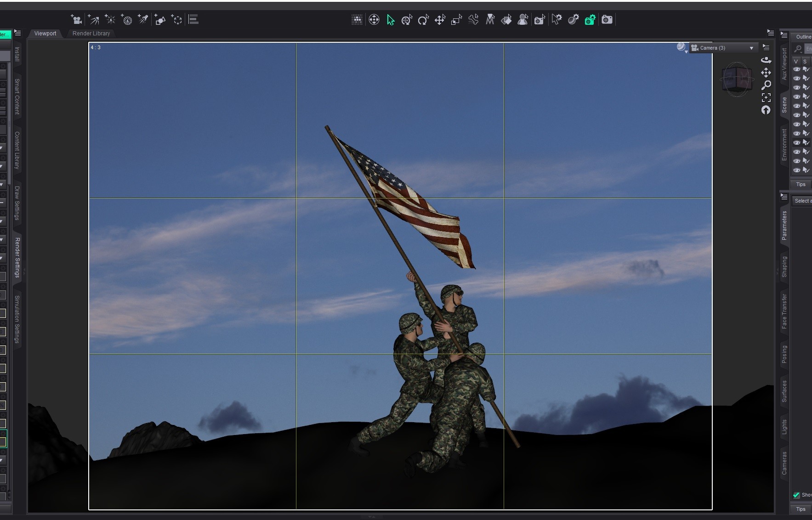Toggle the bottommost eye visibility icon in Scene list
Image resolution: width=812 pixels, height=520 pixels.
[797, 170]
